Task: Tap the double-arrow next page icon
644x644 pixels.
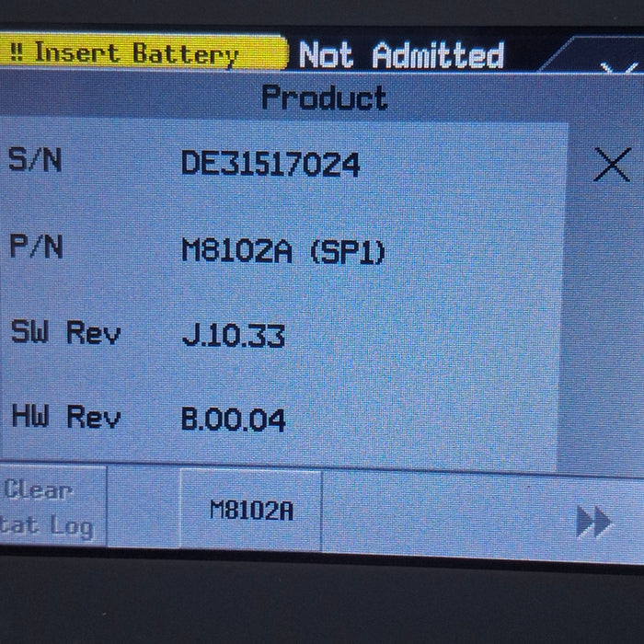Action: 593,523
